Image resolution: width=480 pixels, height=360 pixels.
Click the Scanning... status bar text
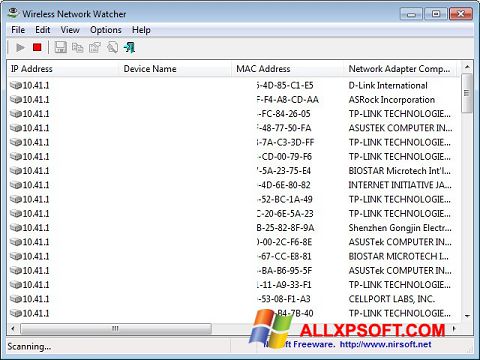pos(29,347)
